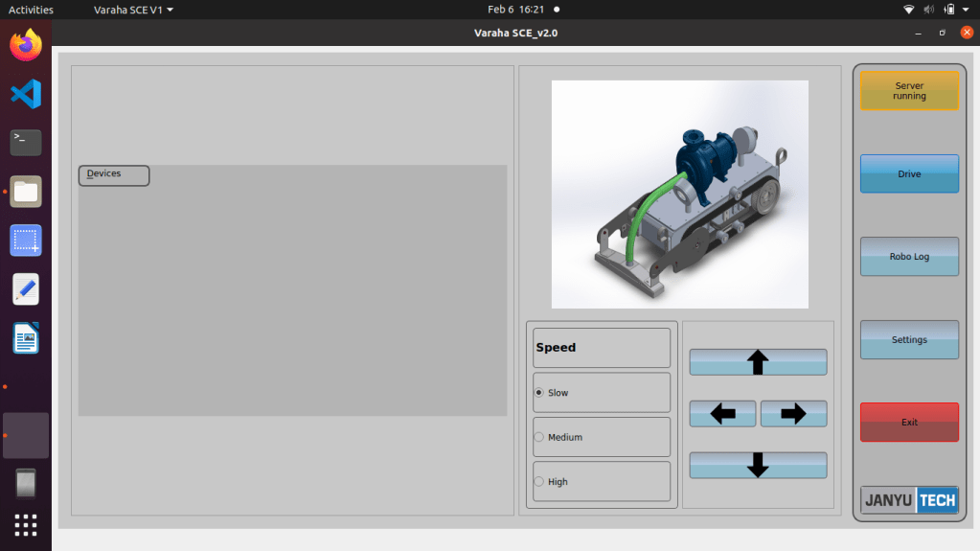The width and height of the screenshot is (980, 551).
Task: Open the Varaha SCE V1 app menu
Action: pos(133,10)
